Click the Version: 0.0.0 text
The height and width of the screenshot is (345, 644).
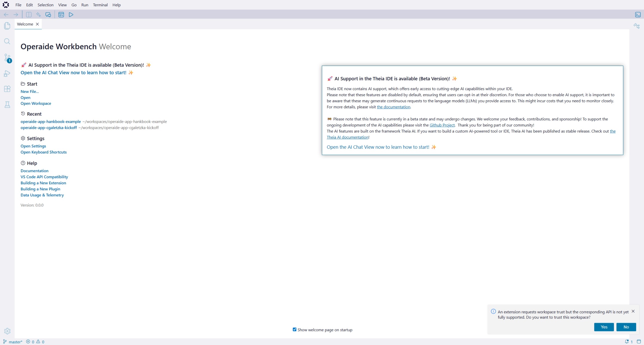click(32, 205)
